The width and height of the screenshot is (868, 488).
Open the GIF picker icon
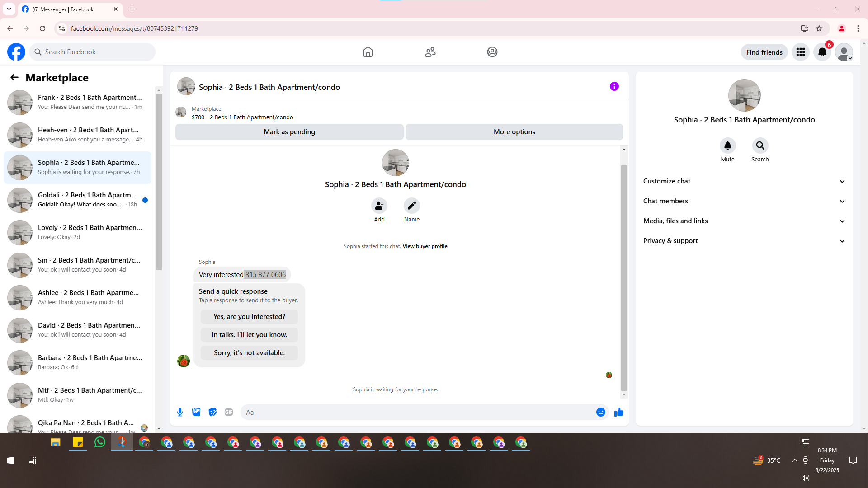229,412
